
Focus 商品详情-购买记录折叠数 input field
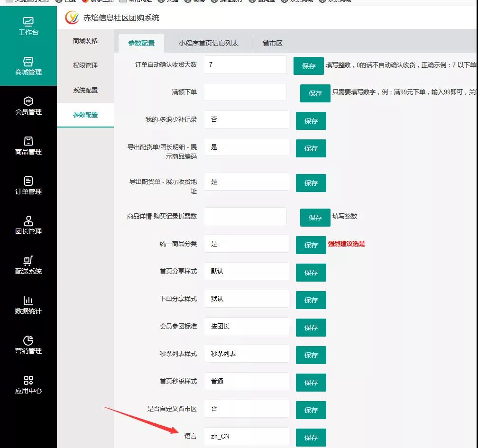coord(246,216)
